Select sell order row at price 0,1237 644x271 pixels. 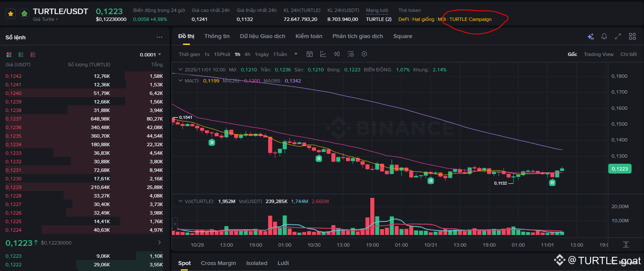(x=84, y=119)
